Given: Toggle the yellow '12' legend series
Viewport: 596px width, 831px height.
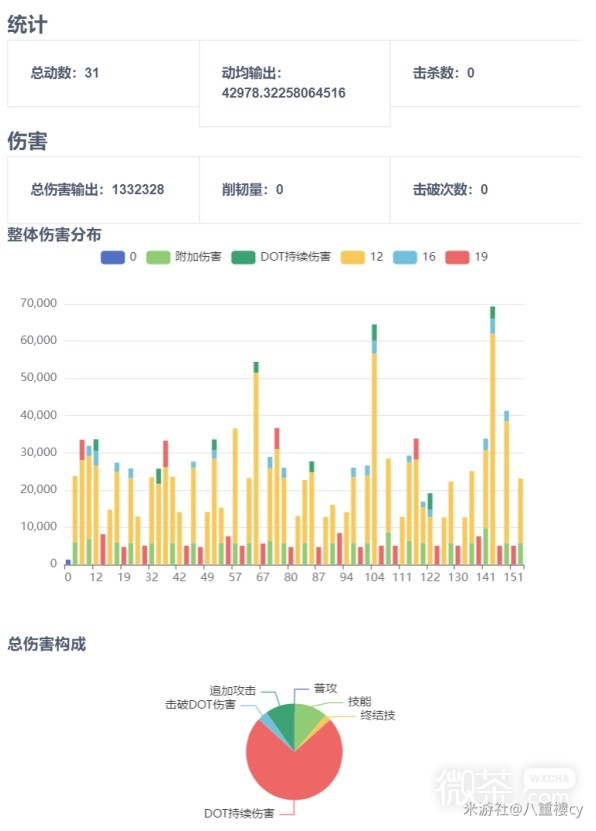Looking at the screenshot, I should (362, 257).
